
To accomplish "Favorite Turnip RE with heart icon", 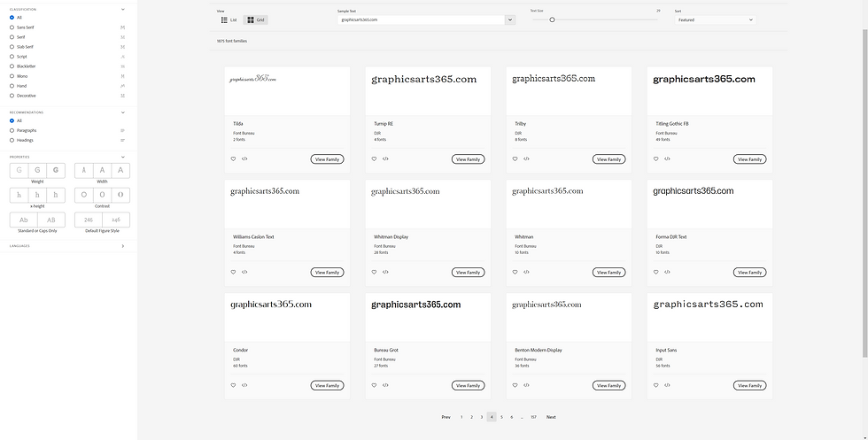I will tap(374, 158).
